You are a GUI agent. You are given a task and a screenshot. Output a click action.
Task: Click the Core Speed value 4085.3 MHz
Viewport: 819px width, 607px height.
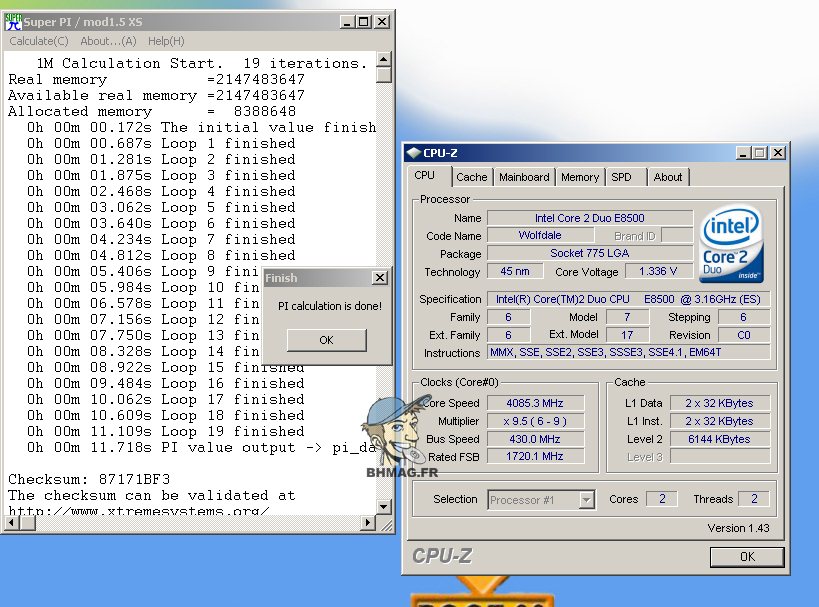(535, 403)
